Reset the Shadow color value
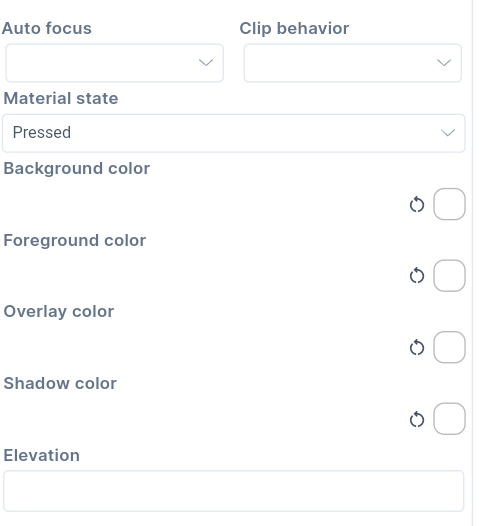Screen dimensions: 496x526 pyautogui.click(x=417, y=419)
